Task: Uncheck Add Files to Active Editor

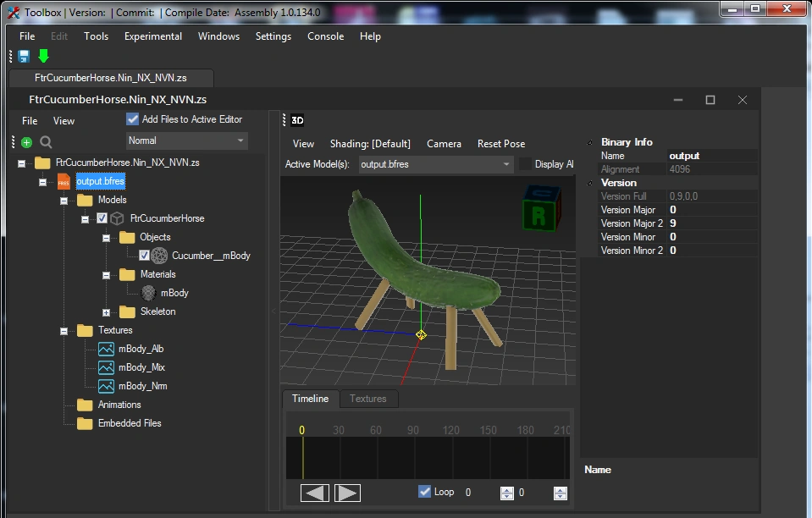Action: click(x=133, y=119)
